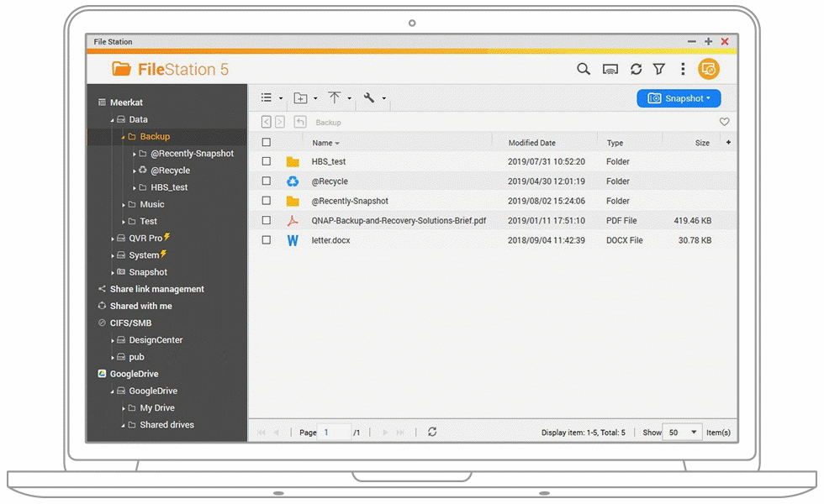Expand the QVR Pro tree node

[x=113, y=239]
